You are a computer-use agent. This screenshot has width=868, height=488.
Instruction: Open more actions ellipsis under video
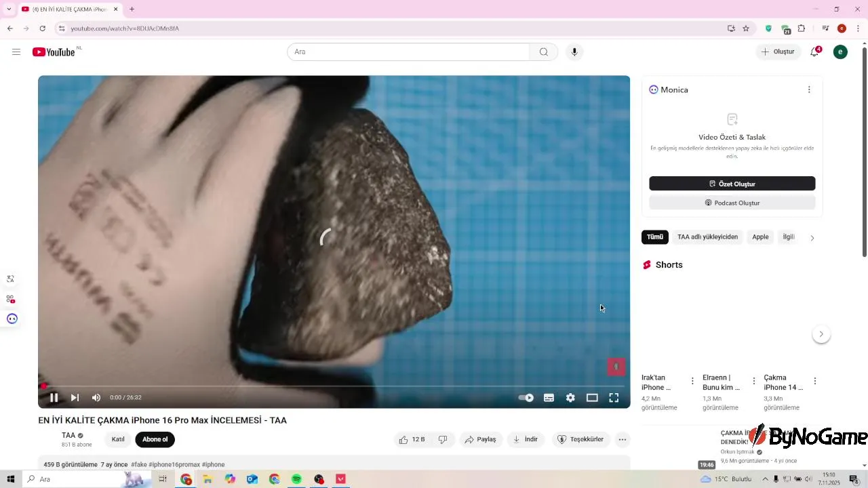coord(623,440)
